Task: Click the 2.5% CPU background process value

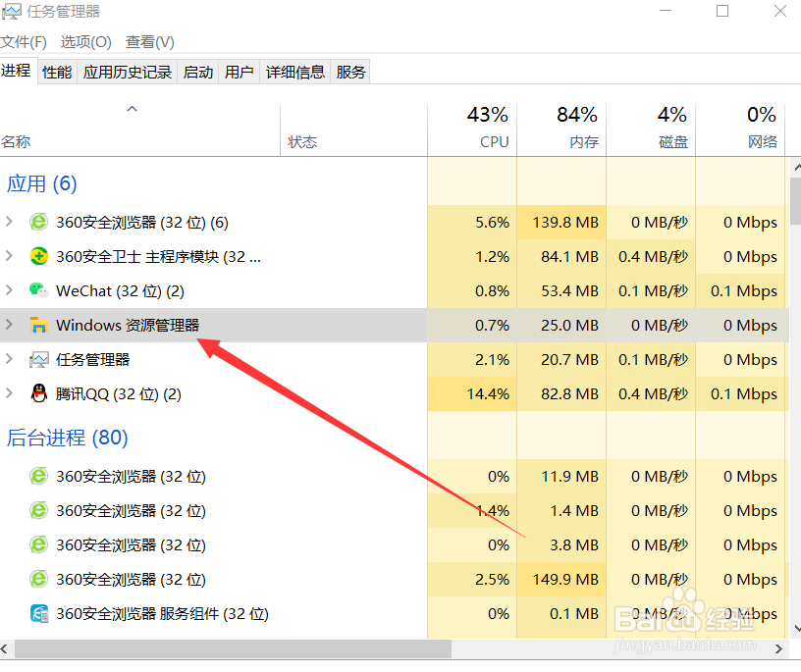Action: [x=492, y=579]
